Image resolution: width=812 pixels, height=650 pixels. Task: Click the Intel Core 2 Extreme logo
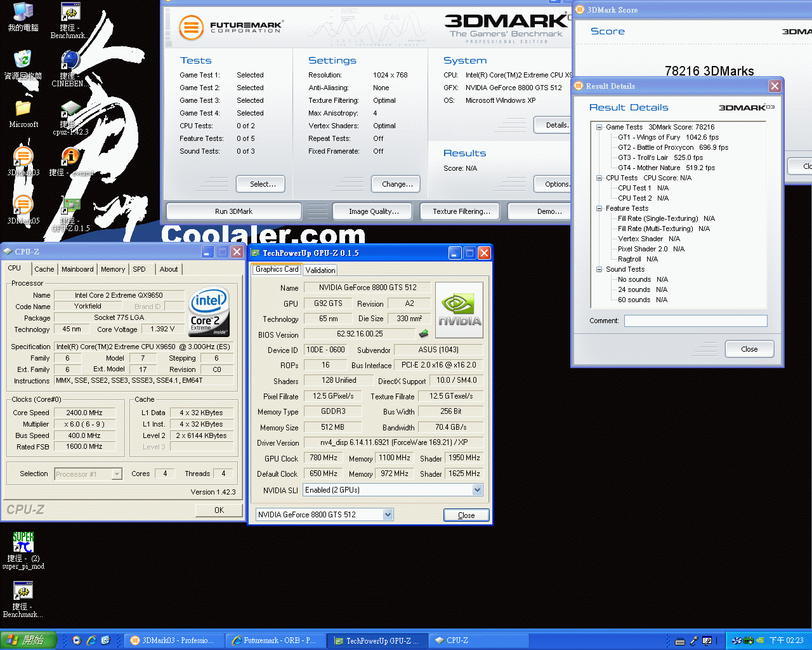click(209, 312)
